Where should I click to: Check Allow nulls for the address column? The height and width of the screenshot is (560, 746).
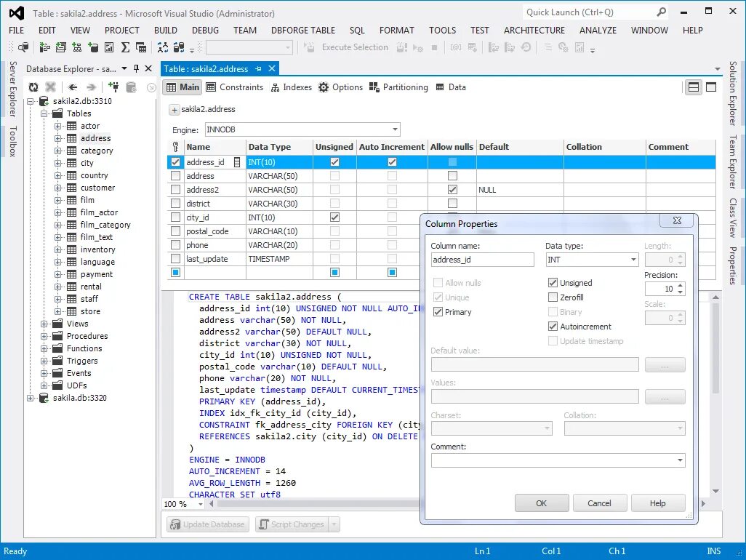452,176
